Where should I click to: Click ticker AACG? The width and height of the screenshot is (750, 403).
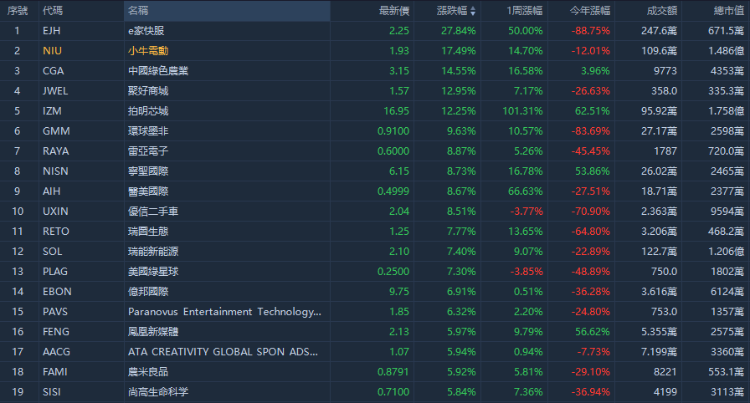56,352
